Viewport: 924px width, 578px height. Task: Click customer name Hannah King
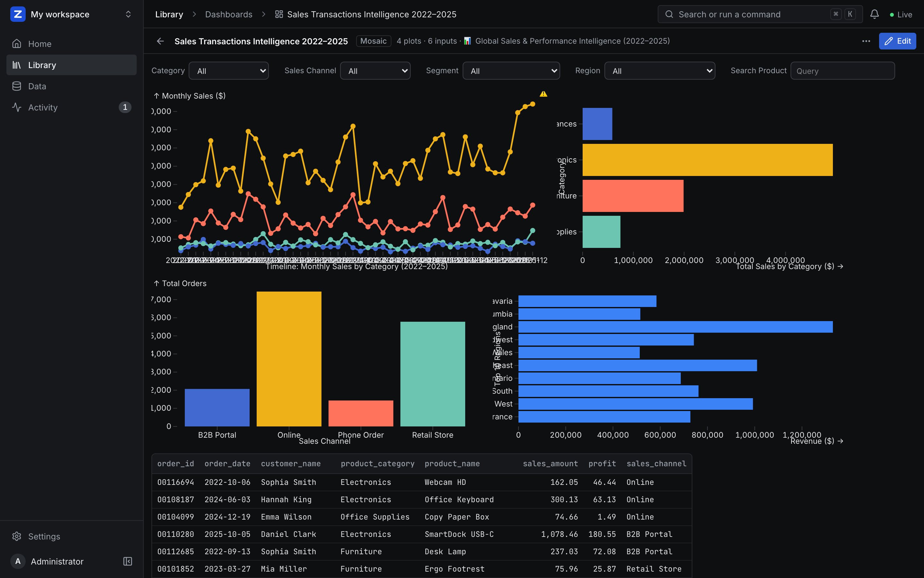coord(286,500)
